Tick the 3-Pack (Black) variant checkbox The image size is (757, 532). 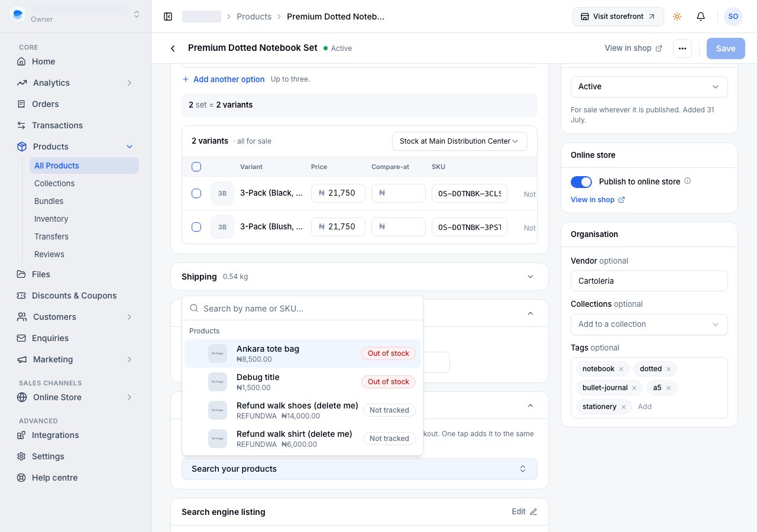click(x=196, y=193)
